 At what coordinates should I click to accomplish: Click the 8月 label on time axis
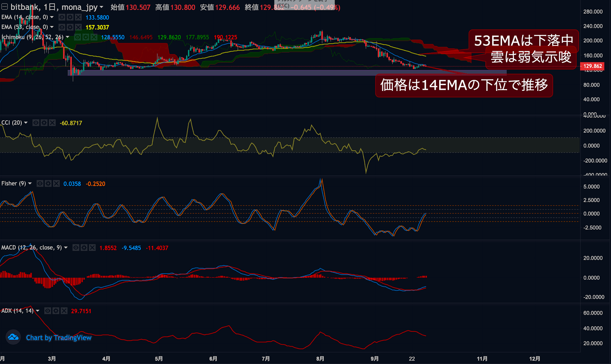(x=320, y=359)
